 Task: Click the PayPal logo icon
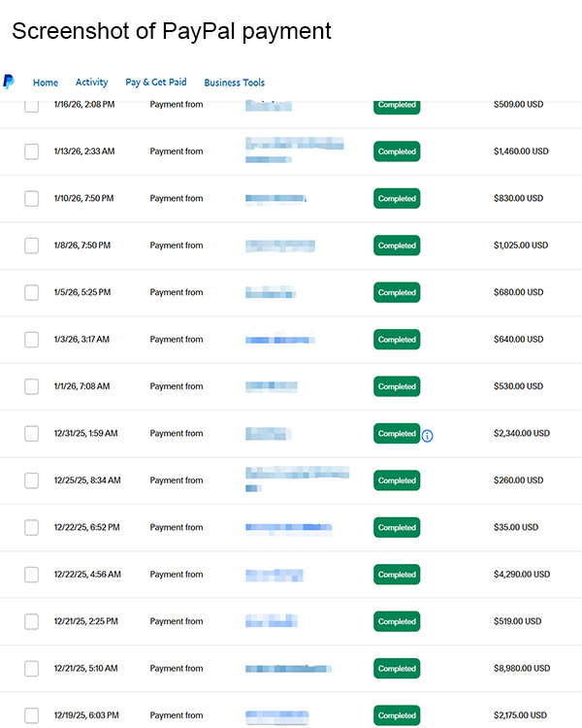coord(9,82)
